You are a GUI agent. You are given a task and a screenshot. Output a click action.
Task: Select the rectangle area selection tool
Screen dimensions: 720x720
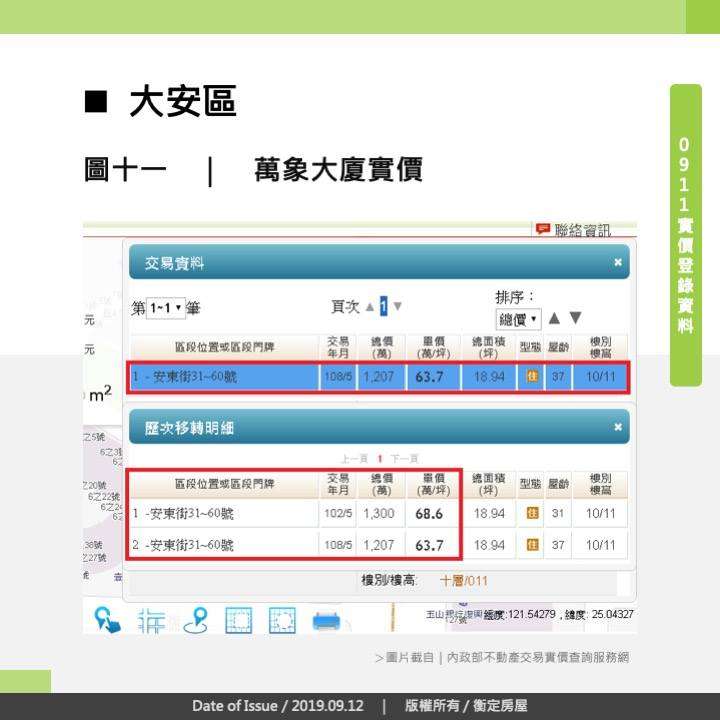[239, 621]
